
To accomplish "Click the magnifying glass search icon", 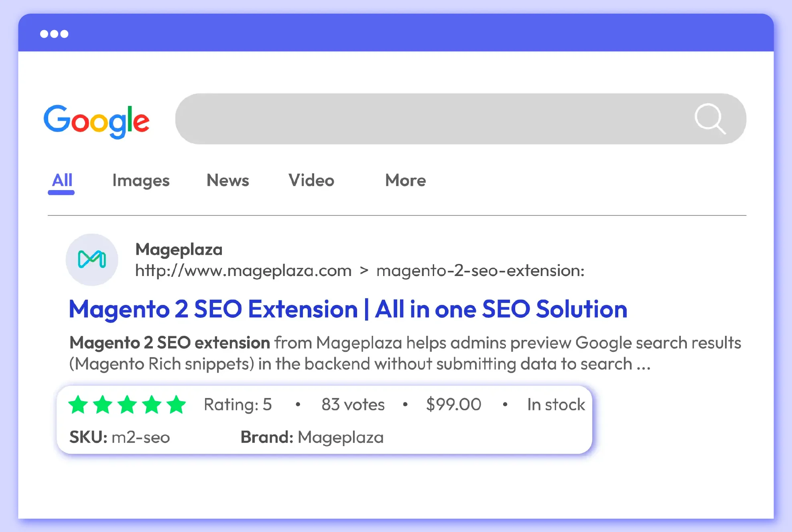I will click(709, 119).
